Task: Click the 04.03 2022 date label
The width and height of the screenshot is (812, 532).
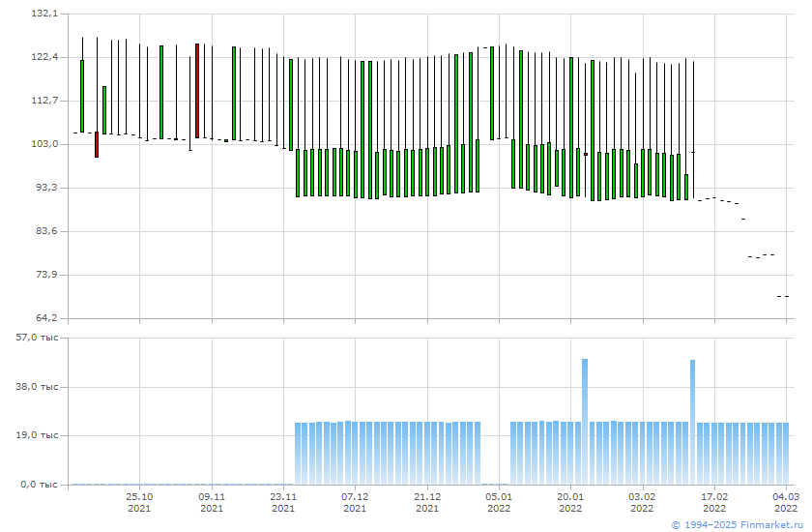Action: [x=786, y=502]
